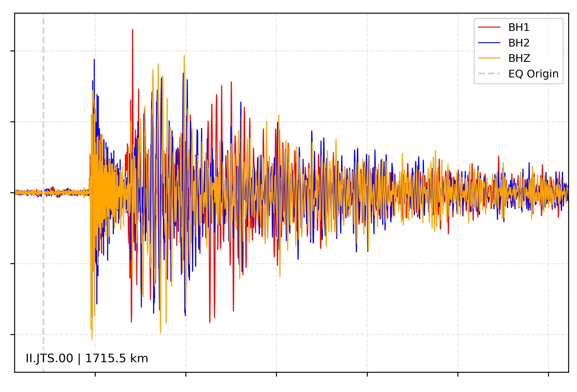Click the bottommost y-axis tick mark
The image size is (577, 392).
click(12, 334)
